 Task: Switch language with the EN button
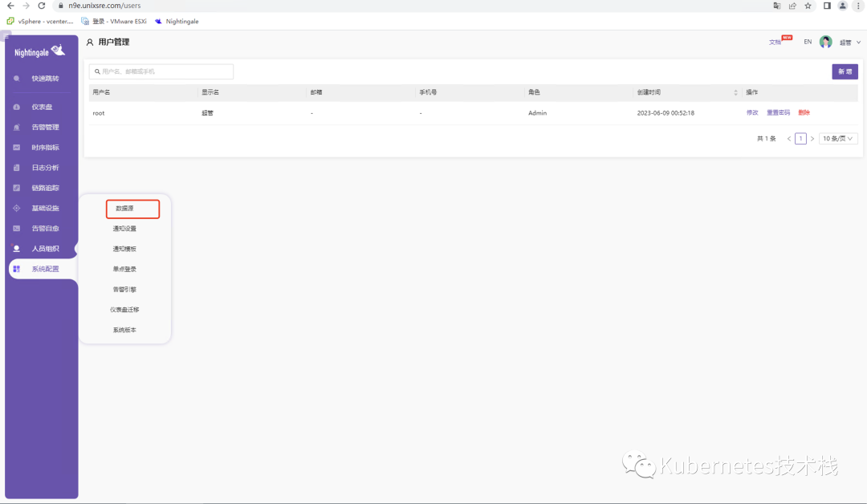pyautogui.click(x=808, y=42)
